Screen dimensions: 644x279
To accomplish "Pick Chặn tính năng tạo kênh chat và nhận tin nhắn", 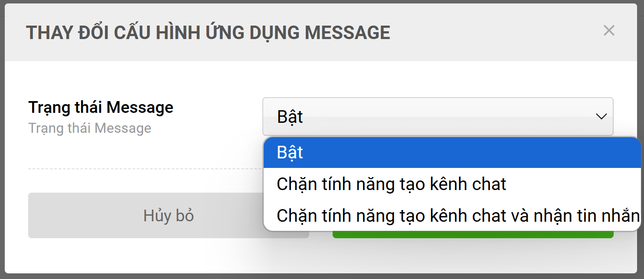I will pos(452,215).
